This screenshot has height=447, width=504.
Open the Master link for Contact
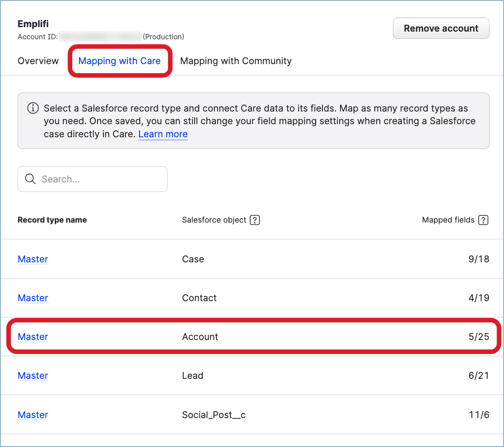pyautogui.click(x=33, y=298)
